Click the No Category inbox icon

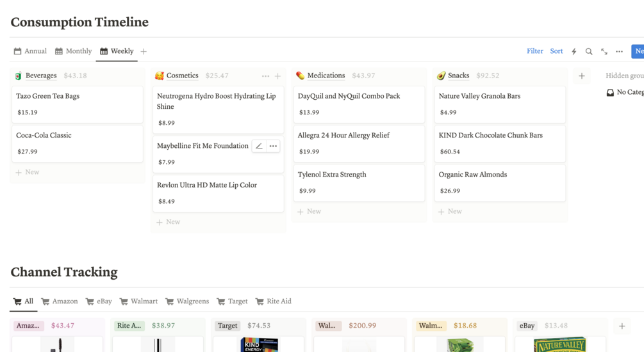610,92
